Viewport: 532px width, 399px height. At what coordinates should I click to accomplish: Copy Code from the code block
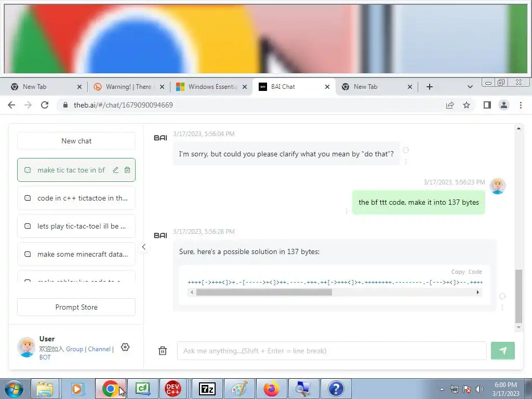click(x=467, y=272)
